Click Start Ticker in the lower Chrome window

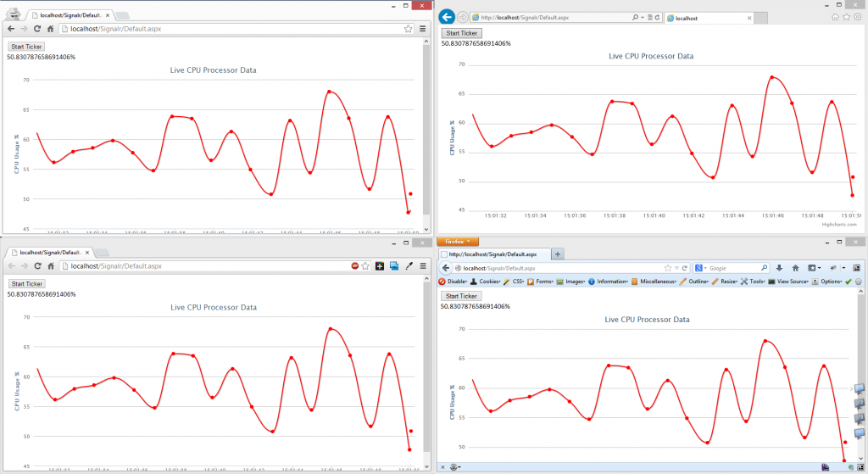point(26,283)
